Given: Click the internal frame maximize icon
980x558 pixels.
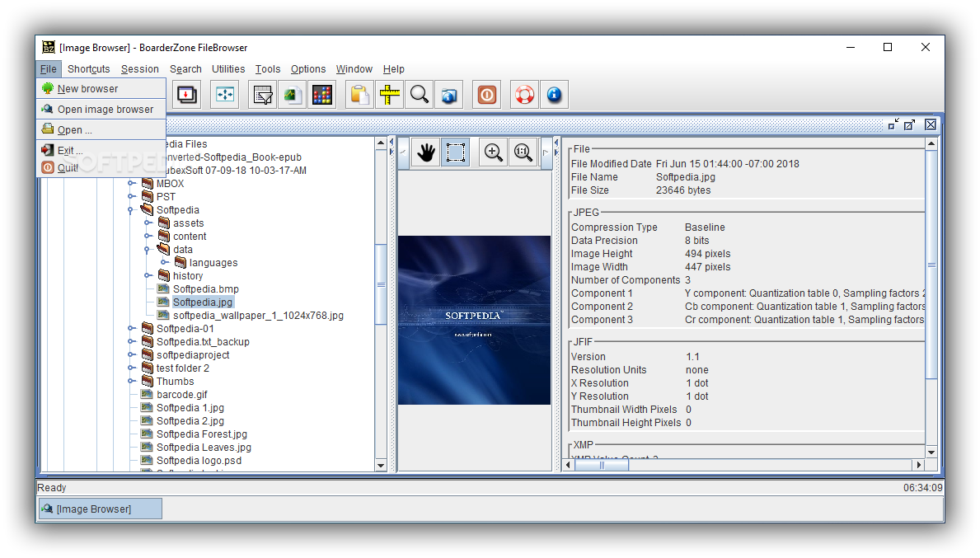Looking at the screenshot, I should [909, 124].
